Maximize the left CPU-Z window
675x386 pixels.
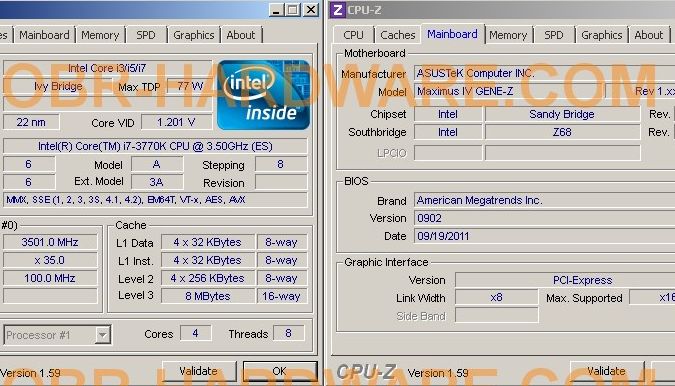(293, 9)
